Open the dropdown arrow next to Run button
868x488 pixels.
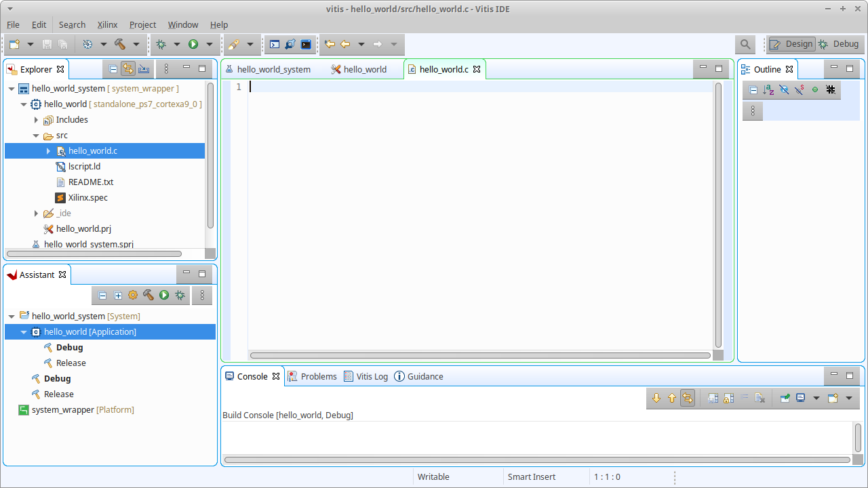point(209,44)
